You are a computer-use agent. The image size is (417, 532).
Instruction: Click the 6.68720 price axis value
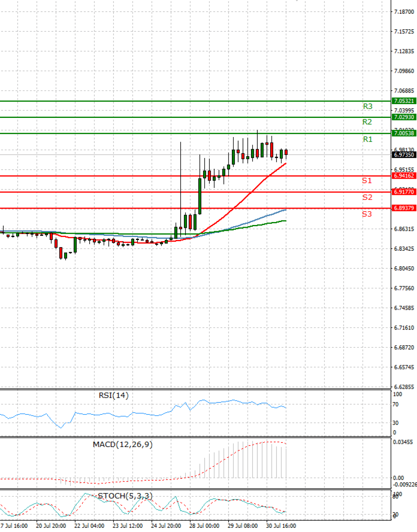point(404,347)
